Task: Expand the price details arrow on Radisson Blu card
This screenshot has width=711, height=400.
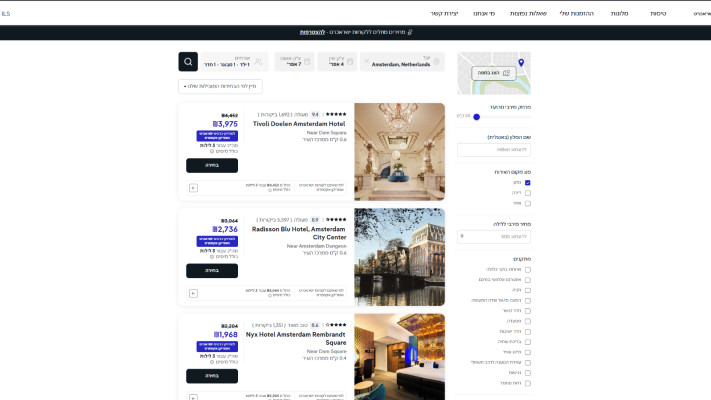Action: coord(193,293)
